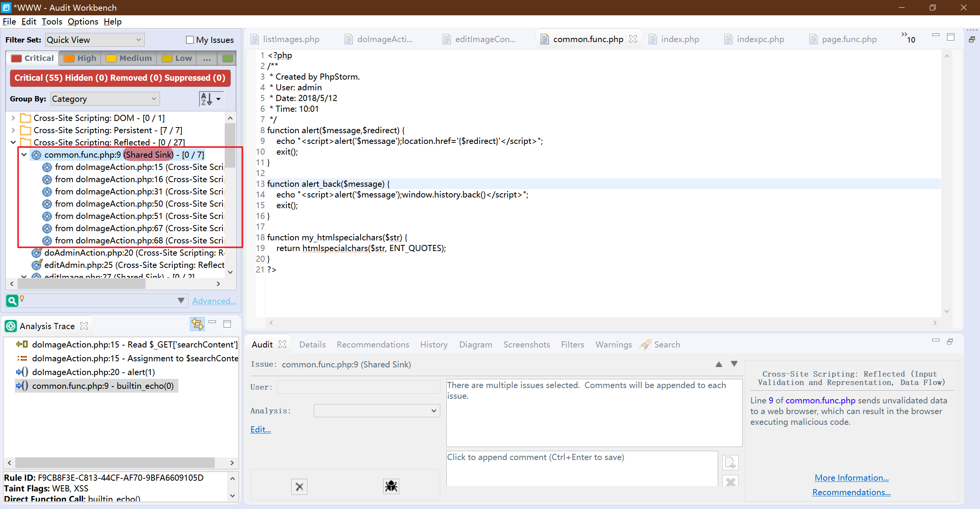Switch to the Recommendations tab
The height and width of the screenshot is (509, 980).
point(372,344)
